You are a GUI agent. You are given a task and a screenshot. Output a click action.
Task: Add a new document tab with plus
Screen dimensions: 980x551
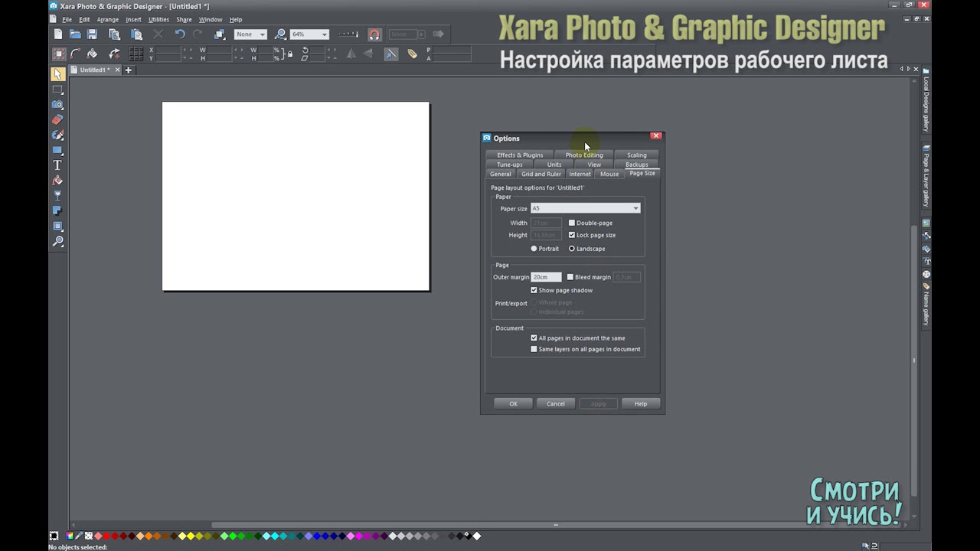pos(129,70)
